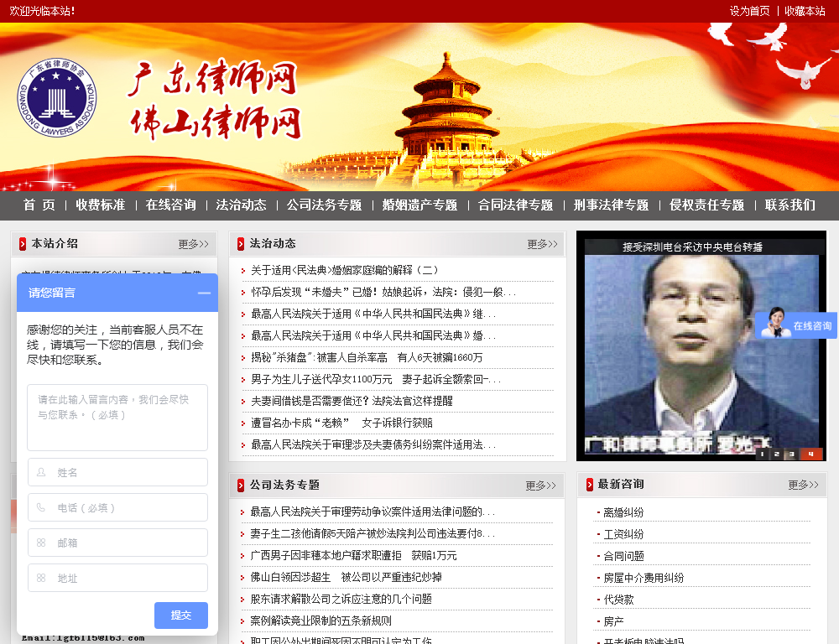This screenshot has height=644, width=839.
Task: Go to 刑事法律专题 menu item
Action: coord(611,205)
